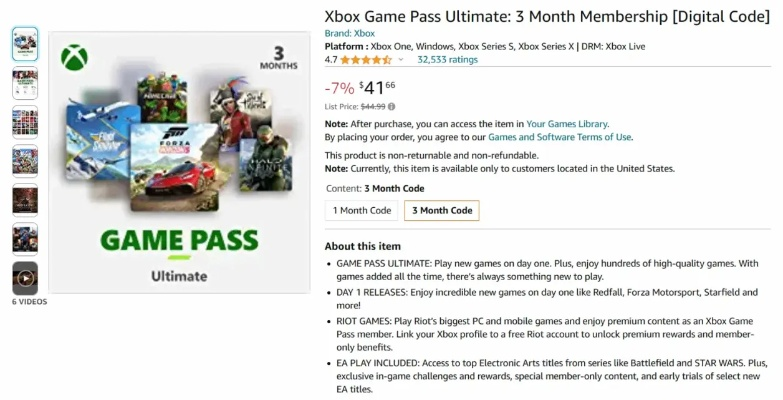Choose the 1 Month Code option

[x=362, y=210]
